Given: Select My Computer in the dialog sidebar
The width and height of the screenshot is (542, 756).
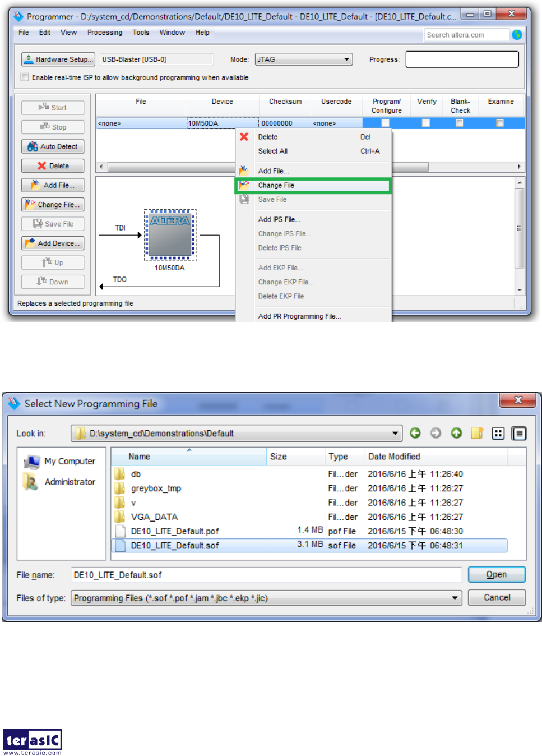Looking at the screenshot, I should click(59, 462).
